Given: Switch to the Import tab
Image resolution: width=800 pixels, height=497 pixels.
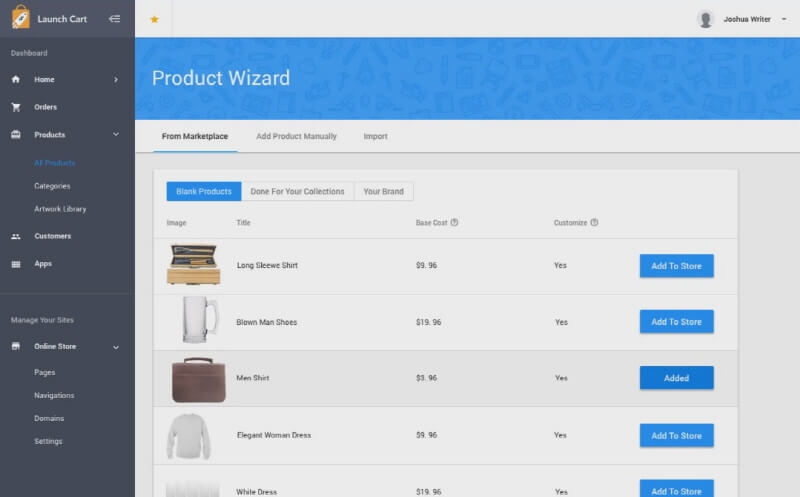Looking at the screenshot, I should click(376, 136).
